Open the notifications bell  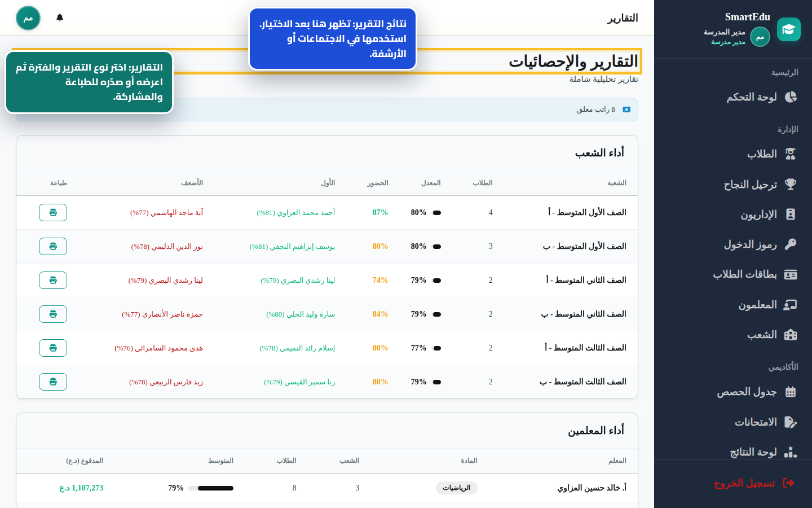click(60, 17)
